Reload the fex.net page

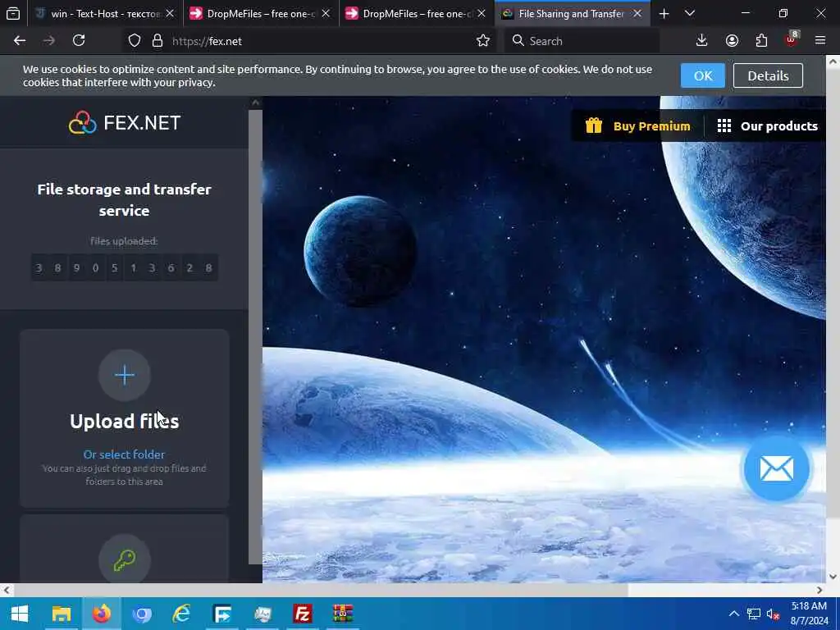click(79, 41)
